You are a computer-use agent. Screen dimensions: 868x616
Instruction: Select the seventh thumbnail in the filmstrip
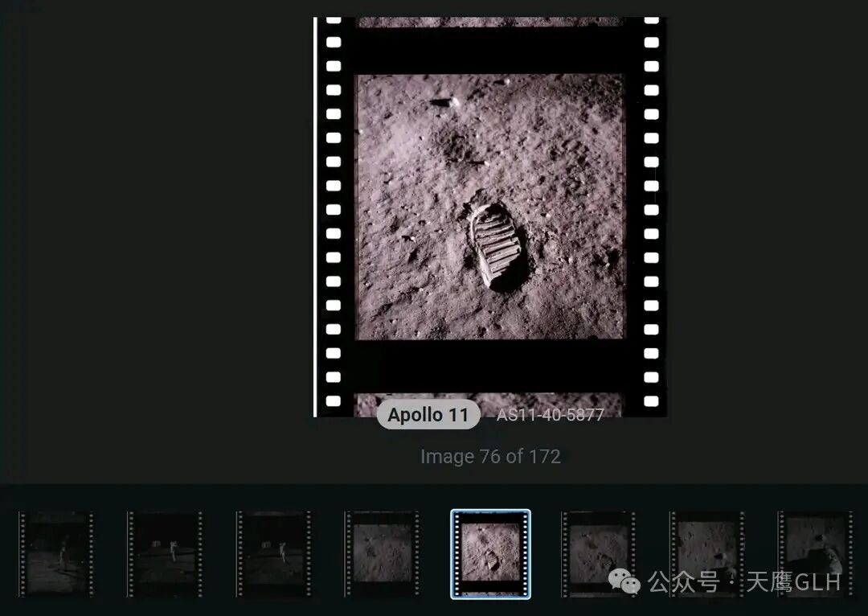[707, 554]
